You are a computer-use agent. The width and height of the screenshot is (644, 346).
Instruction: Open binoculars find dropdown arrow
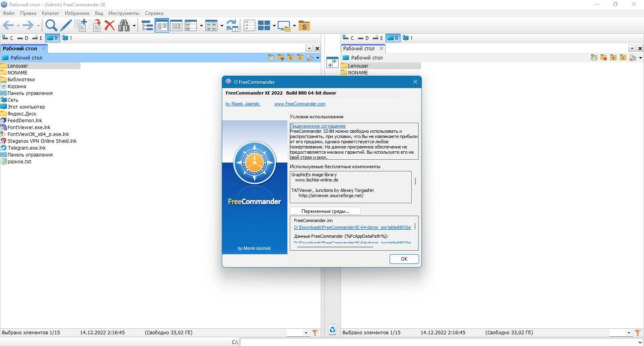click(x=134, y=26)
